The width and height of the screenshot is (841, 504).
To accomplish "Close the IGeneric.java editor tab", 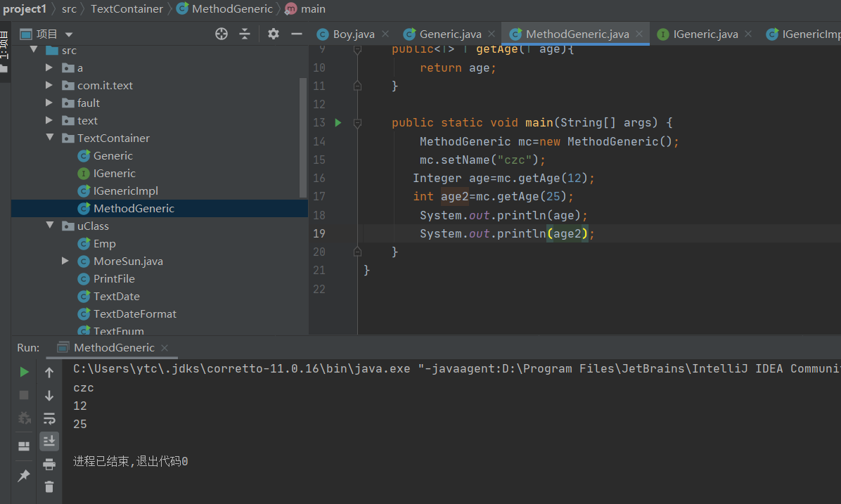I will [x=748, y=34].
